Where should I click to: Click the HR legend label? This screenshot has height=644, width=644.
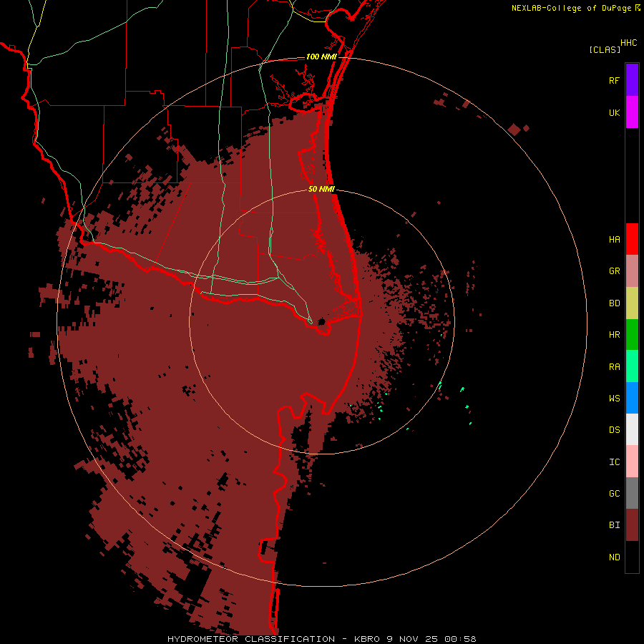coord(614,335)
